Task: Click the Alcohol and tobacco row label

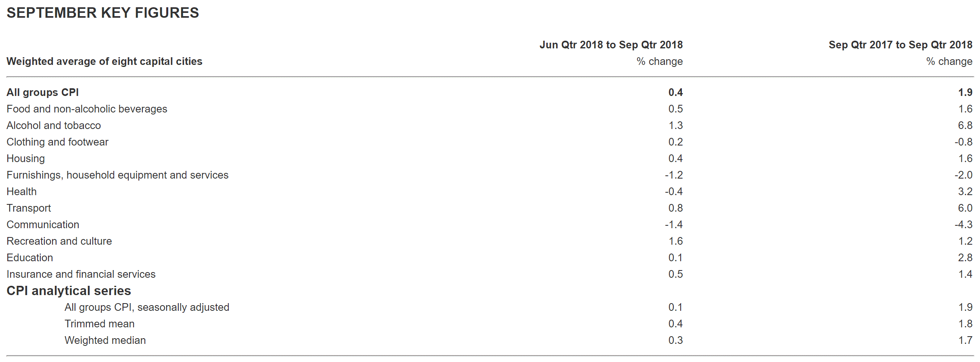Action: pos(54,125)
